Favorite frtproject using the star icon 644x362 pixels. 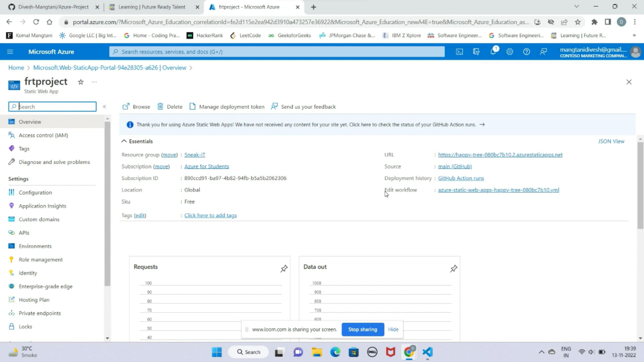coord(80,81)
